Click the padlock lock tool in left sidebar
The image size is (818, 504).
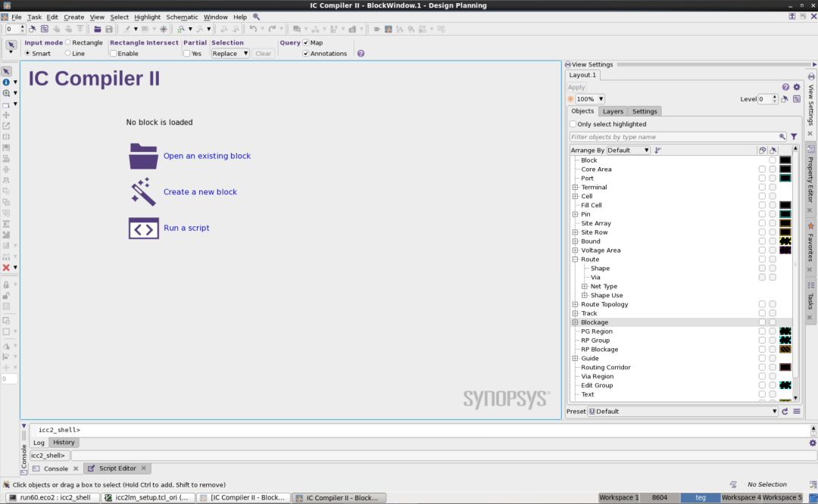[x=6, y=285]
